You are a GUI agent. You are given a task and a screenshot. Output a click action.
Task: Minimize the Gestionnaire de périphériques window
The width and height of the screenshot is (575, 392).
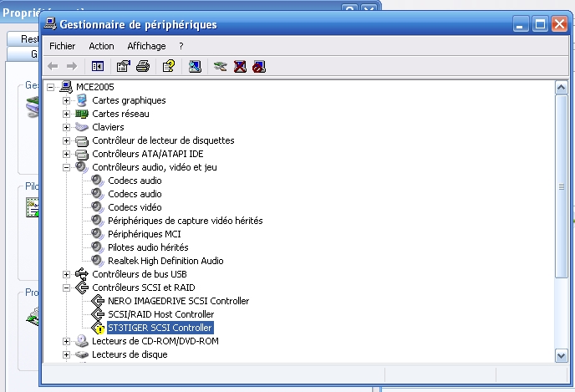521,24
